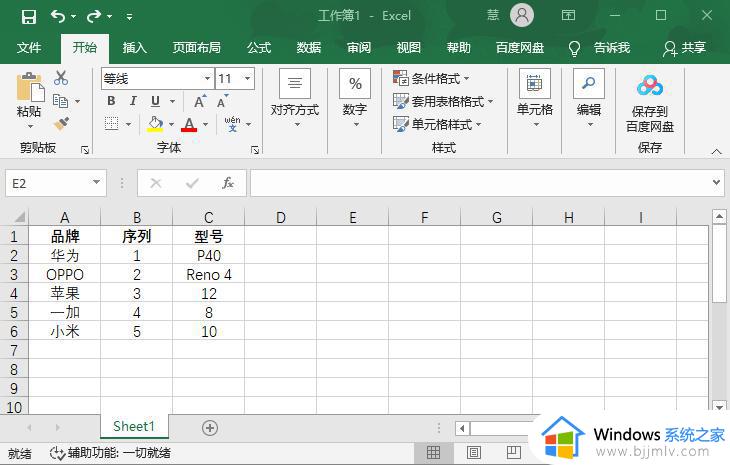Screen dimensions: 730x465
Task: Select cell containing Reno 4
Action: click(x=209, y=275)
